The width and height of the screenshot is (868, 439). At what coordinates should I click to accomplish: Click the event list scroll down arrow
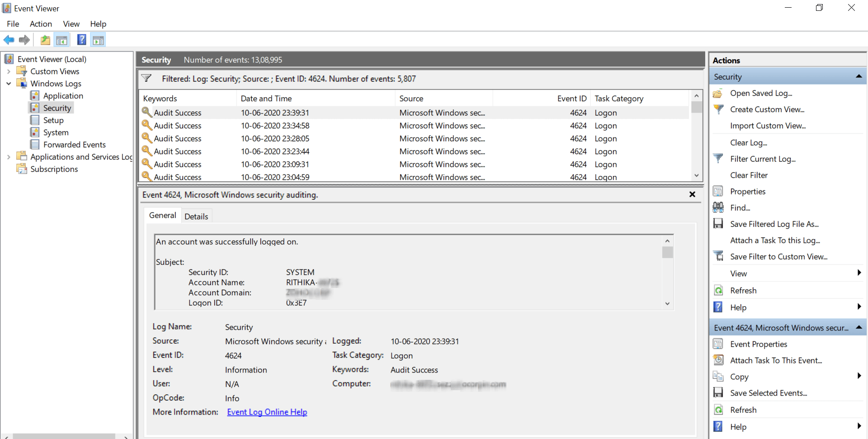pyautogui.click(x=697, y=175)
